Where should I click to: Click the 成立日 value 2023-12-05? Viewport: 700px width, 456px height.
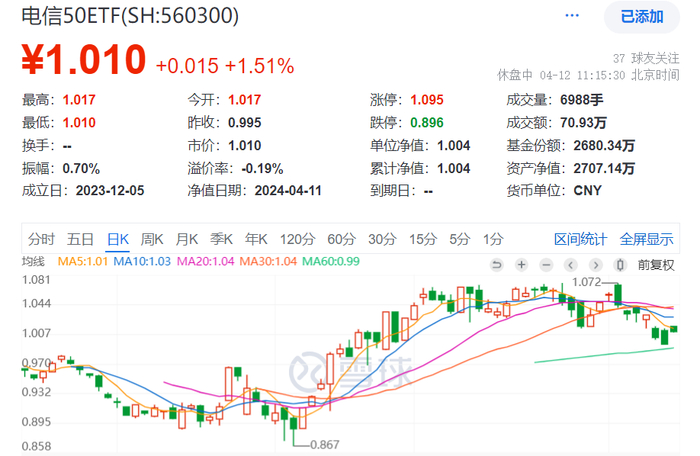(110, 191)
